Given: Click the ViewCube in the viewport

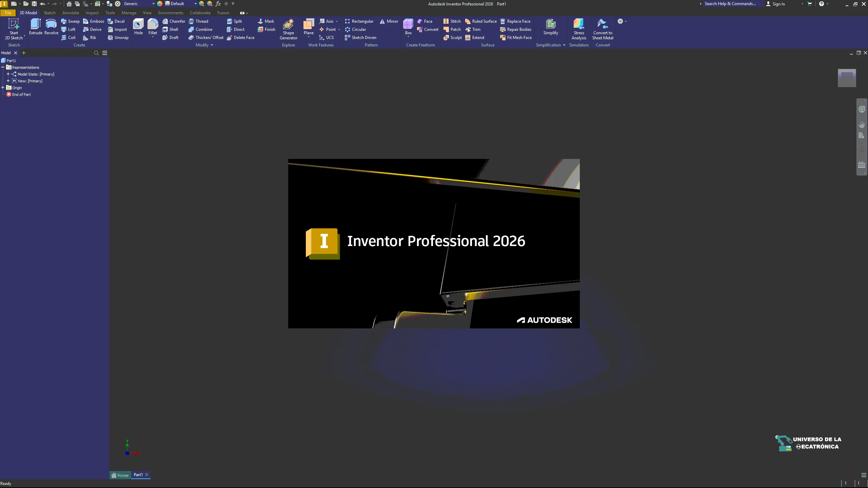Looking at the screenshot, I should pyautogui.click(x=847, y=78).
